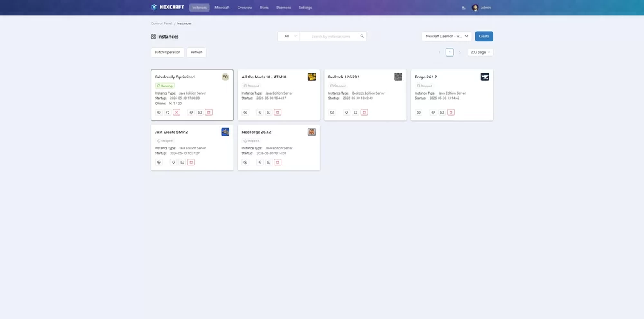The width and height of the screenshot is (644, 319).
Task: Open configuration icon on Bedrock 1.26.23.1 card
Action: 346,113
